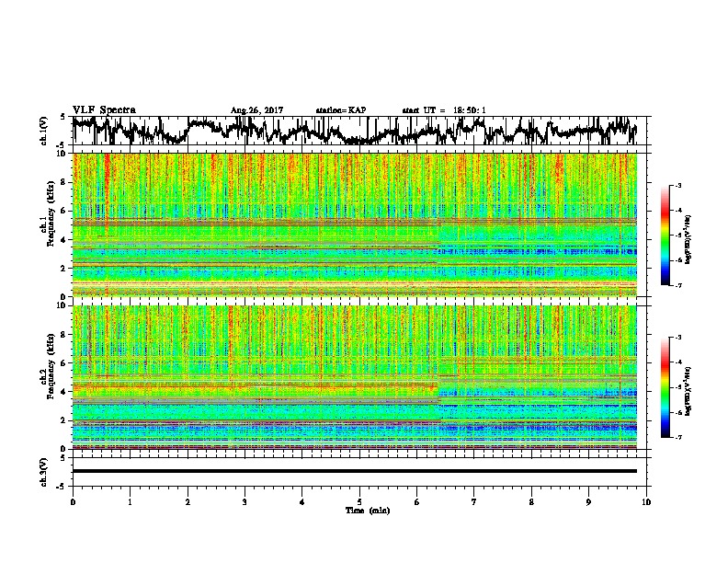Click the "VLF Spectra" plot title
The width and height of the screenshot is (728, 563).
[104, 110]
